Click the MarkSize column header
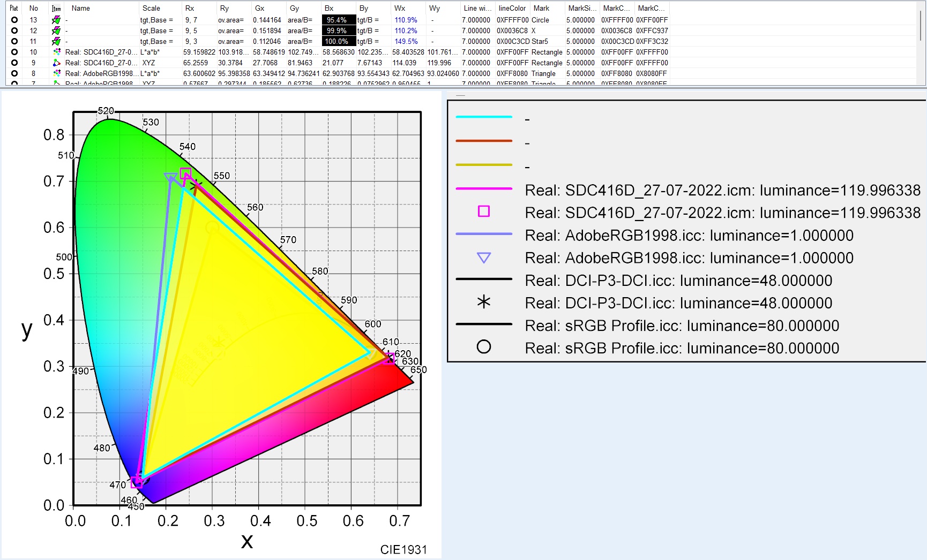Screen dimensions: 927x560 pos(582,8)
